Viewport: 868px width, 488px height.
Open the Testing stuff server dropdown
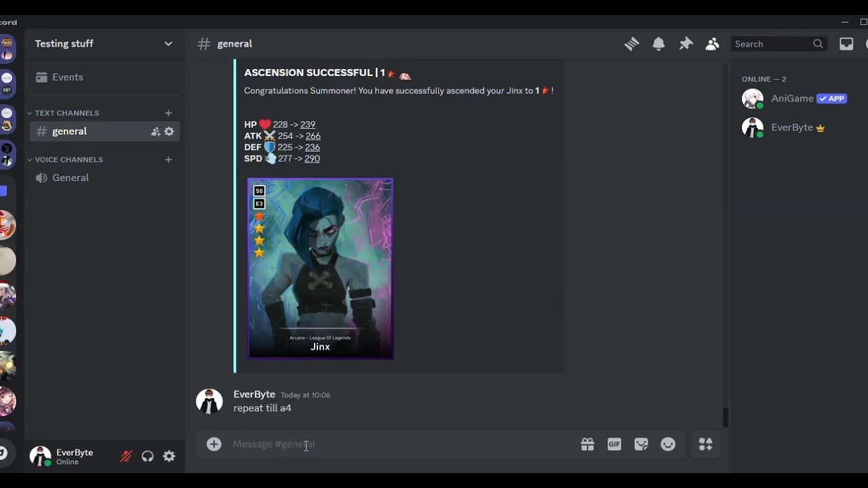point(103,43)
